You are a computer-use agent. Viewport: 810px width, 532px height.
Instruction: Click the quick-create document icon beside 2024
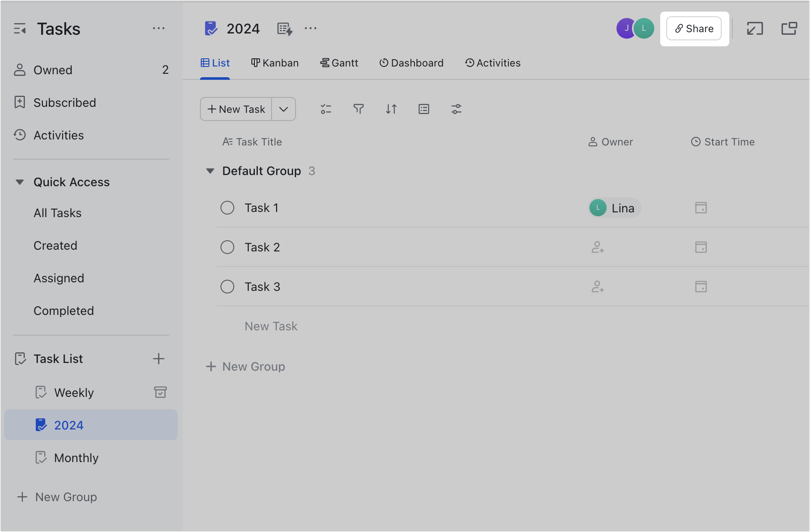pyautogui.click(x=284, y=28)
